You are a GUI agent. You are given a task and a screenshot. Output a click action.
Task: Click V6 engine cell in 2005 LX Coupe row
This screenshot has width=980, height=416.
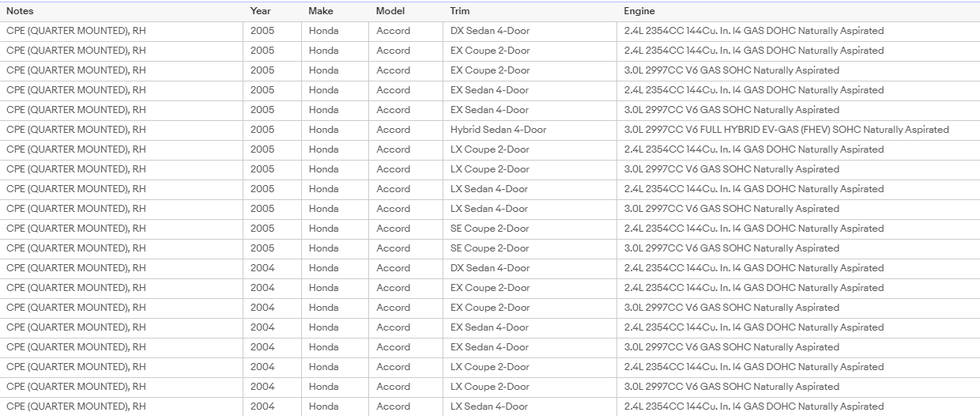click(x=798, y=169)
